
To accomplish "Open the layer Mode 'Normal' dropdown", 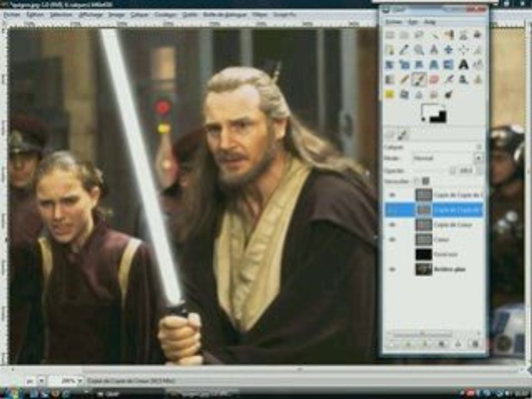I will [448, 158].
